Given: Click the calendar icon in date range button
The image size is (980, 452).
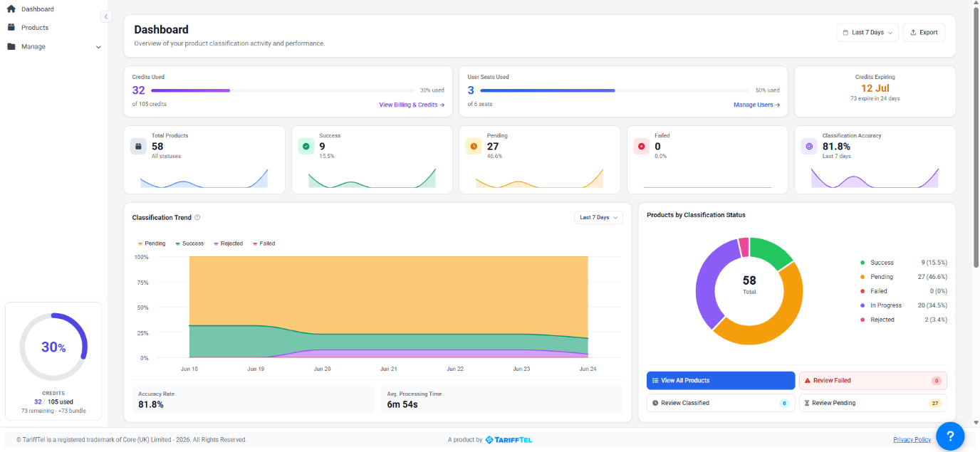Looking at the screenshot, I should coord(845,32).
